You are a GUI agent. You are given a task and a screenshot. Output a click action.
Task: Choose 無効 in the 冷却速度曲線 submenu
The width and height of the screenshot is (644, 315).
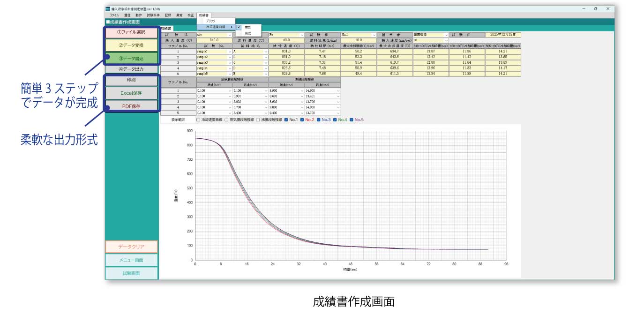248,33
